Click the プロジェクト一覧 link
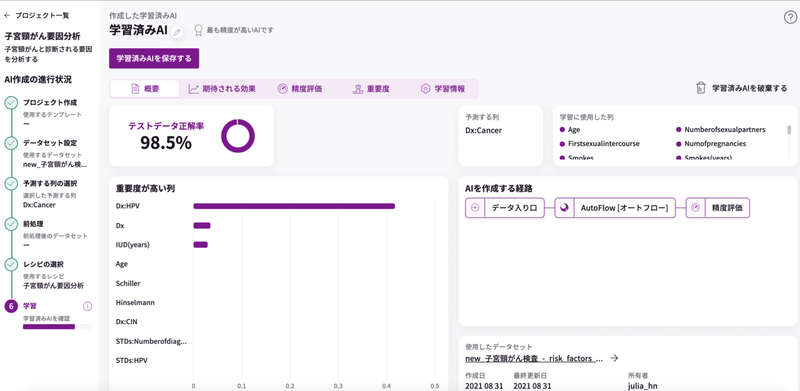Viewport: 800px width, 391px height. (x=42, y=16)
